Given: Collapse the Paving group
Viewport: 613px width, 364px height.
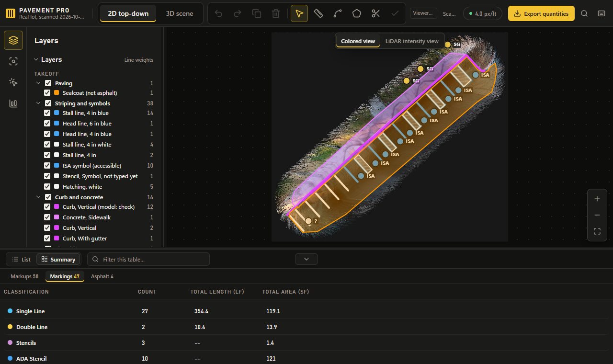Looking at the screenshot, I should coord(39,83).
